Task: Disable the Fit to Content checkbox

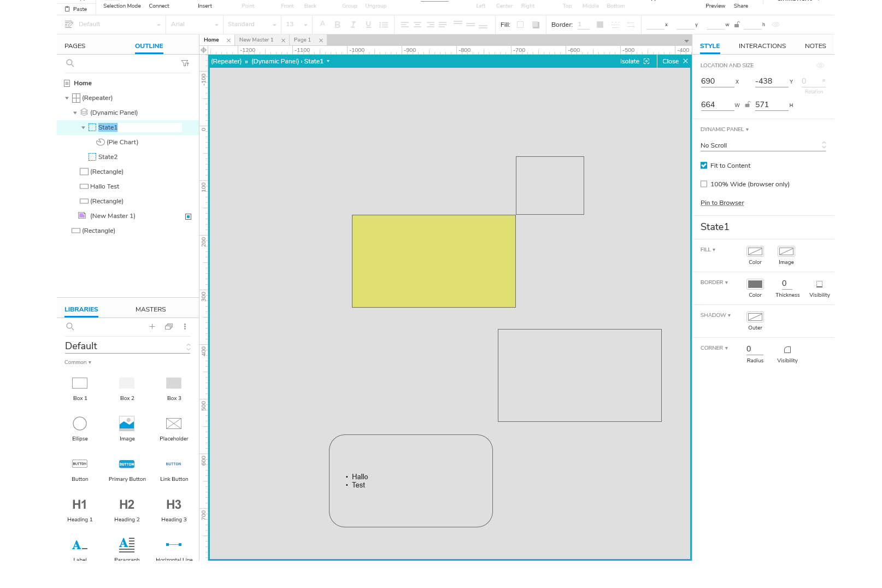Action: pos(704,165)
